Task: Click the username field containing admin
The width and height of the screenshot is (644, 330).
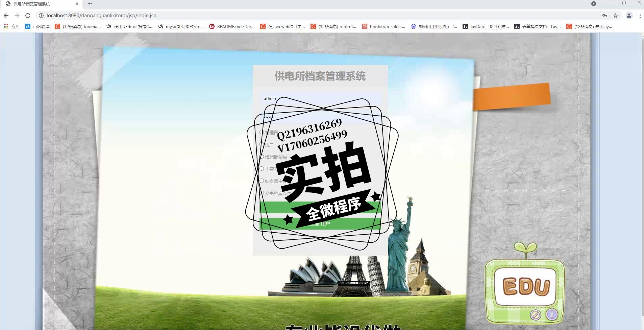Action: pyautogui.click(x=320, y=98)
